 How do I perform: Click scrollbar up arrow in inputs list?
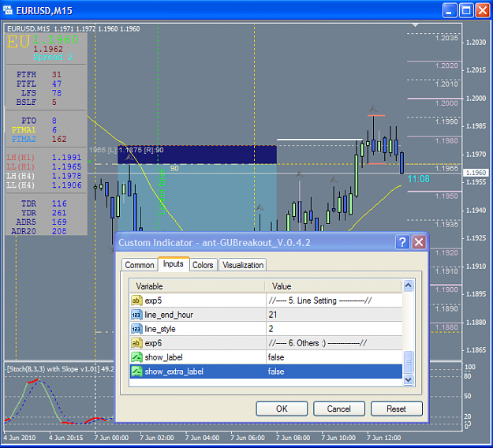[408, 286]
